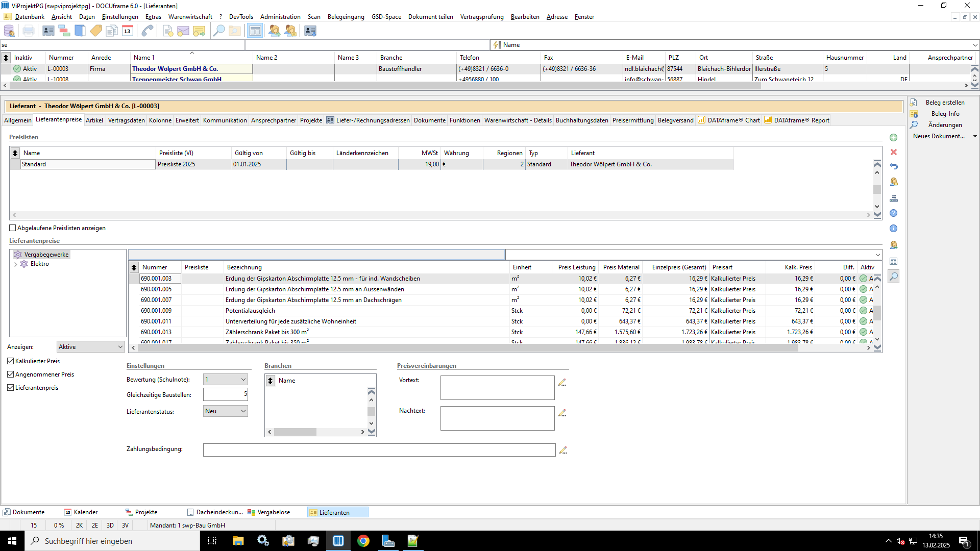
Task: Click the Einzelpreis (Gesamt) column header
Action: click(x=679, y=267)
